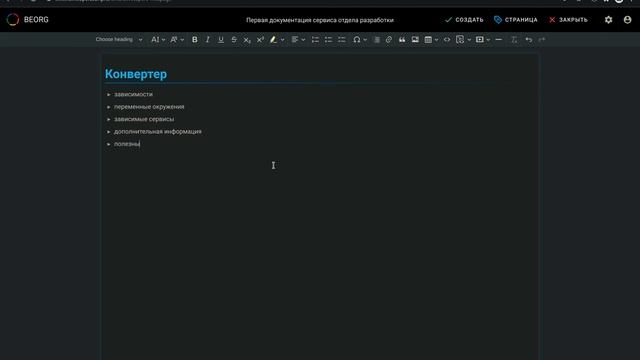Click the BEORG logo

tap(27, 20)
